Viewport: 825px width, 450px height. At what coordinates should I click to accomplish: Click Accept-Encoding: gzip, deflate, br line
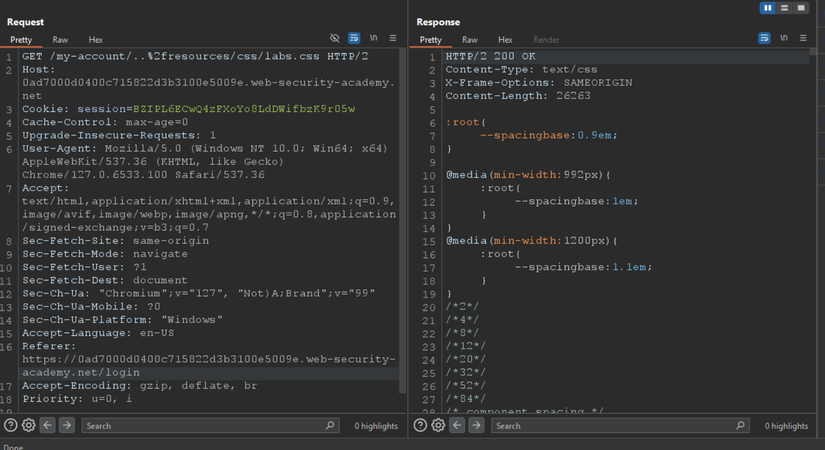(x=139, y=385)
